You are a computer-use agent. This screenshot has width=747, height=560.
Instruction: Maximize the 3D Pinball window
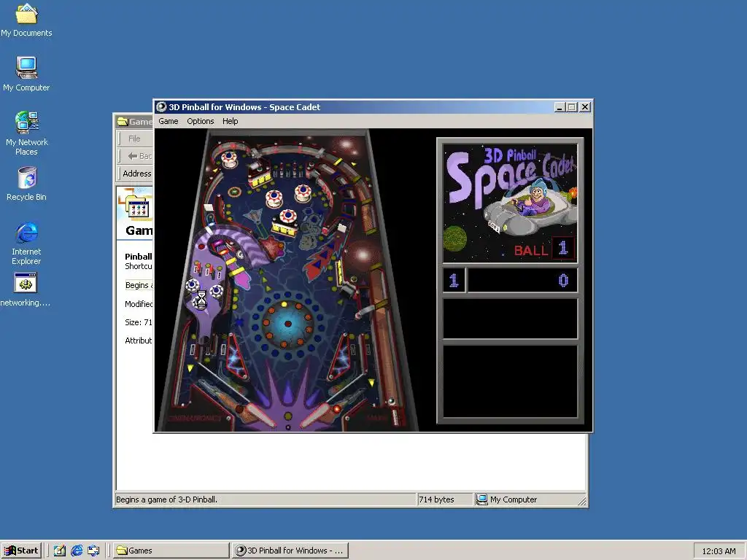(572, 107)
